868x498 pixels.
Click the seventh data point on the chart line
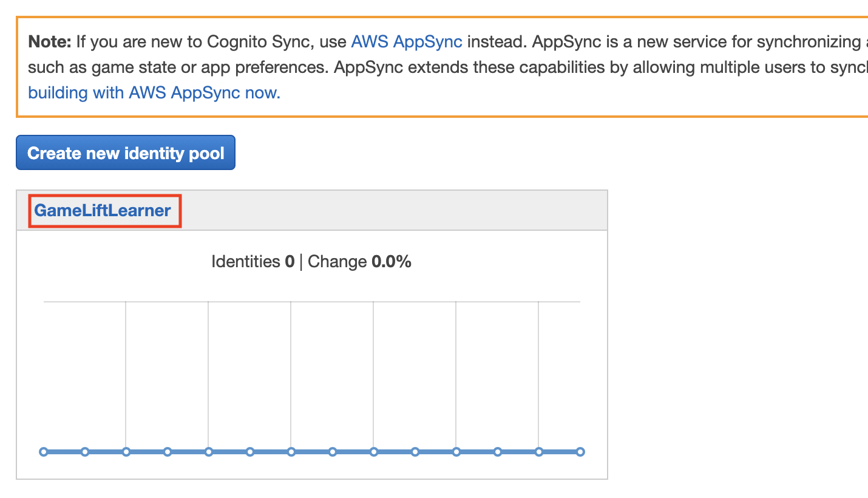coord(291,452)
